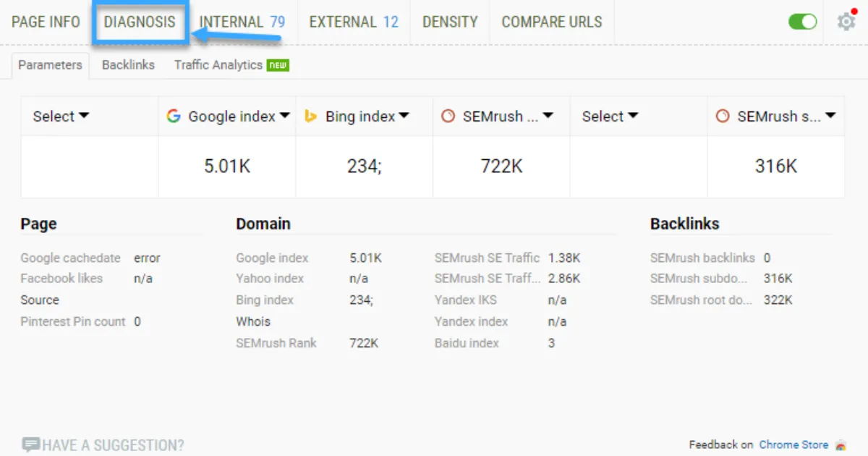Open the DIAGNOSIS tab
868x456 pixels.
140,22
